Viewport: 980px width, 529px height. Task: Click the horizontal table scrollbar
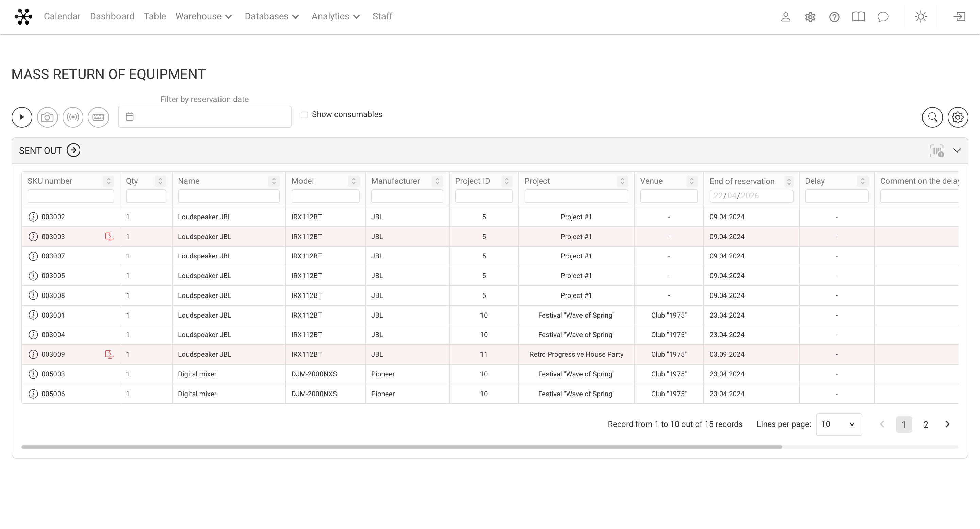coord(402,447)
